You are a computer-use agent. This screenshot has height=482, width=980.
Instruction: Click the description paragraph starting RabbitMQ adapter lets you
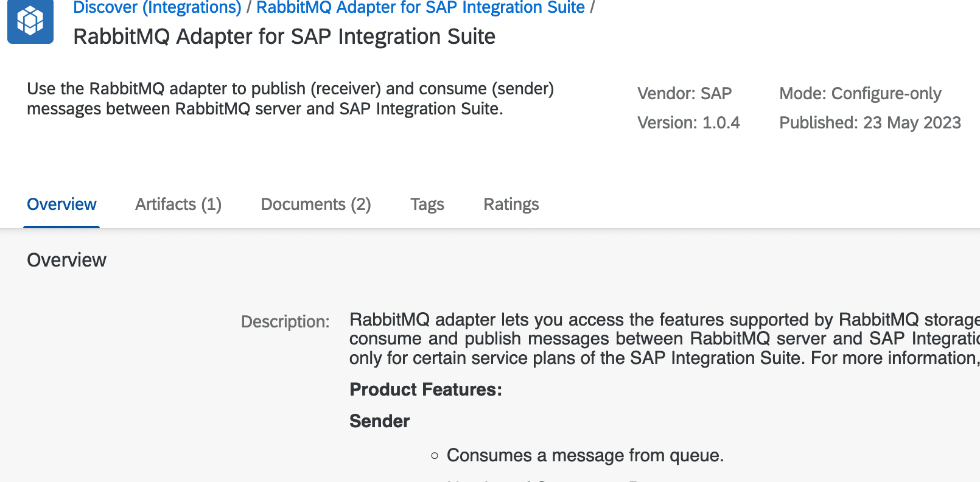pos(665,338)
